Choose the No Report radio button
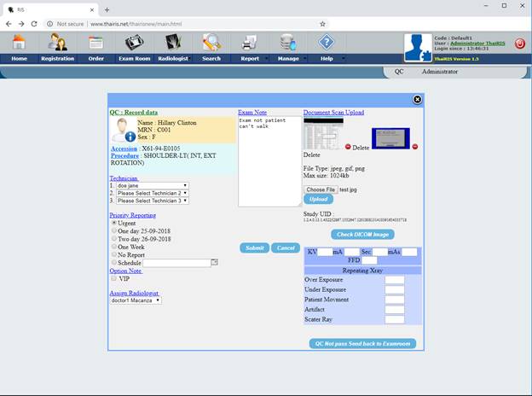This screenshot has width=532, height=396. pyautogui.click(x=115, y=254)
